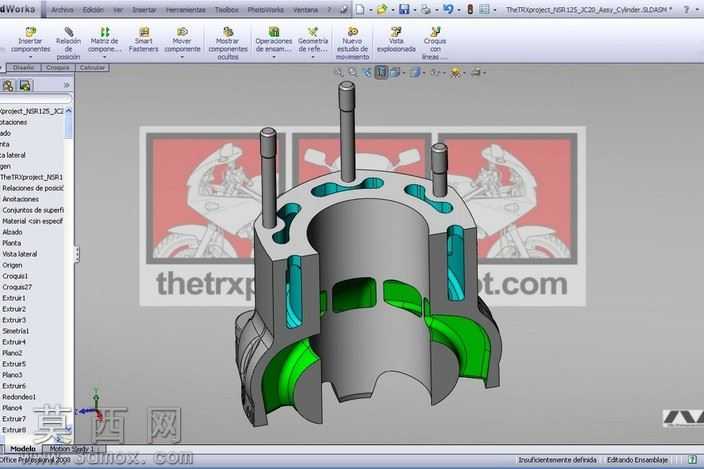Click the question mark help button top right
Viewport: 704px width, 469px height.
point(686,9)
